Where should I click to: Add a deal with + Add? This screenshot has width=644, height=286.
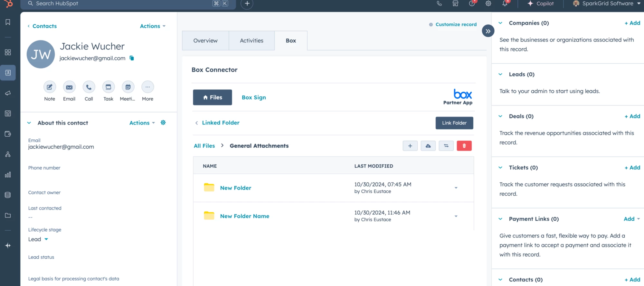point(632,116)
